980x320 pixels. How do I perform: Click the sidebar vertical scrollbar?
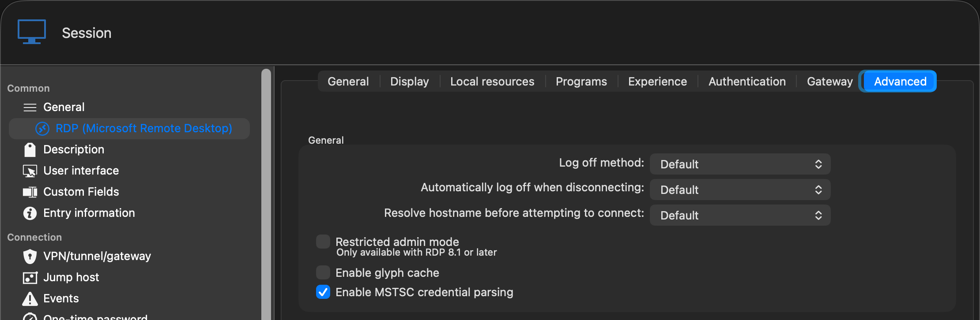point(266,194)
